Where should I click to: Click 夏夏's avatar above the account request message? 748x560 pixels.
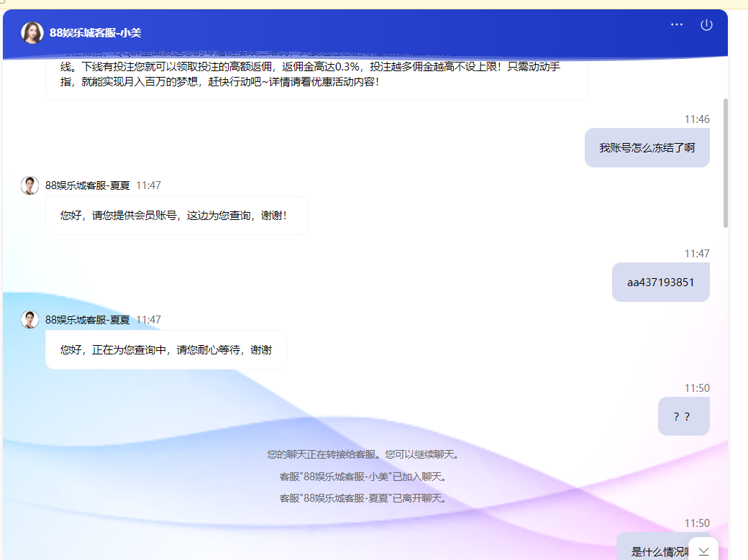click(x=29, y=185)
